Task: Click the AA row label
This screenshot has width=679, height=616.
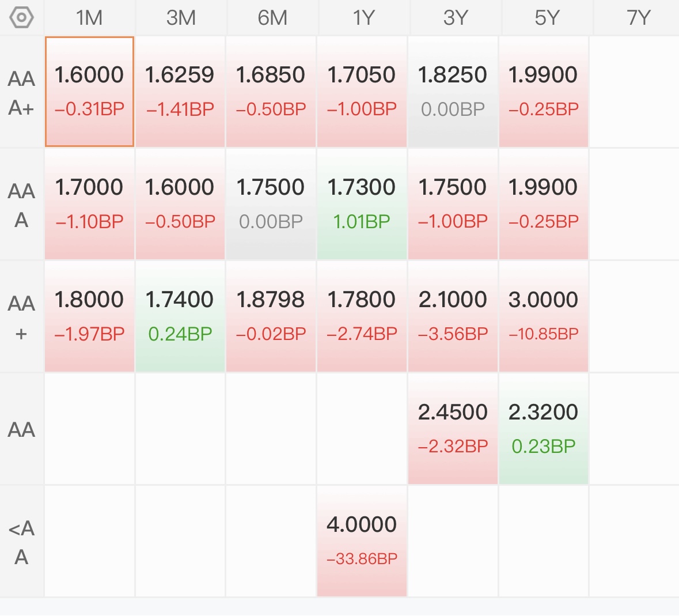Action: tap(21, 429)
